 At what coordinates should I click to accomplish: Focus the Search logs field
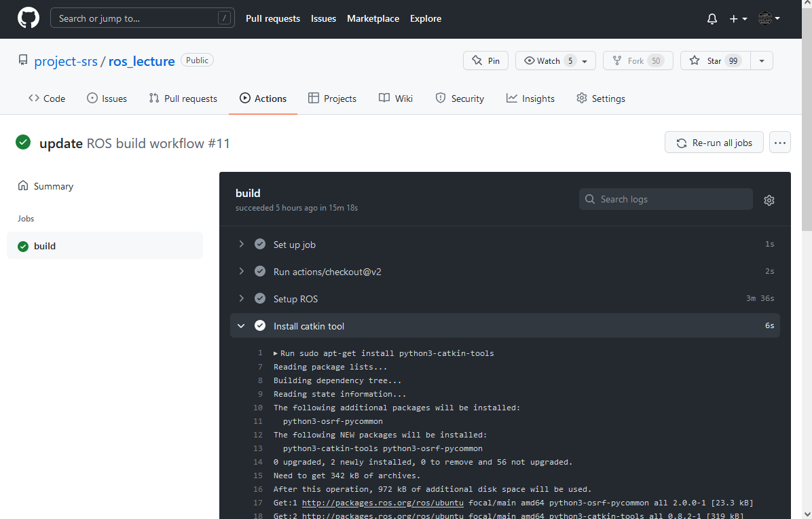click(x=666, y=199)
